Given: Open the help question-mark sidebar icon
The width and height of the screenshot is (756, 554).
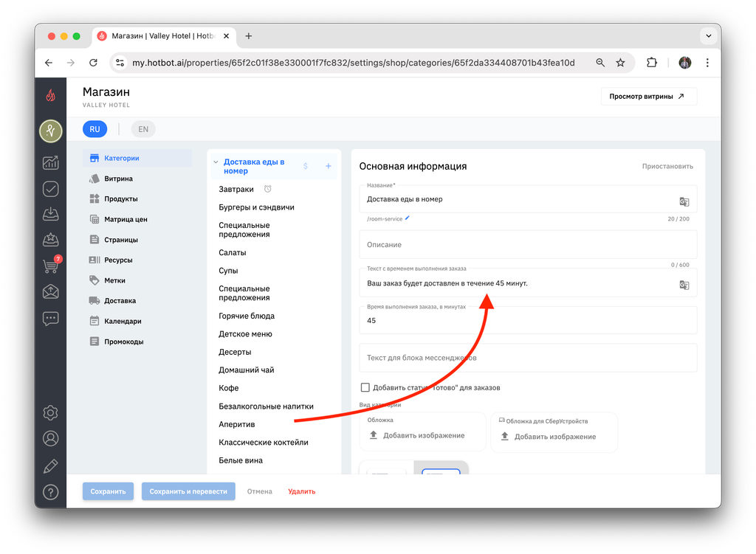Looking at the screenshot, I should [51, 492].
